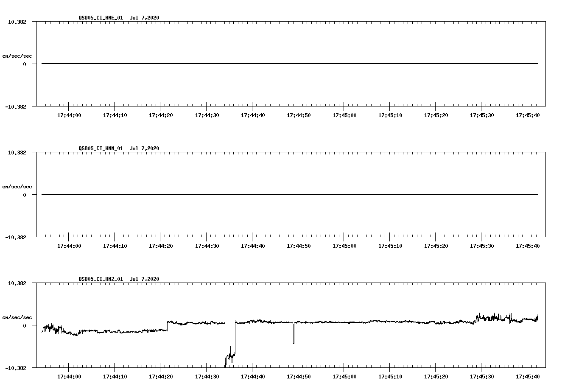The width and height of the screenshot is (576, 392).
Task: Select the 17:44:10 time label under HNN plot
Action: point(115,246)
